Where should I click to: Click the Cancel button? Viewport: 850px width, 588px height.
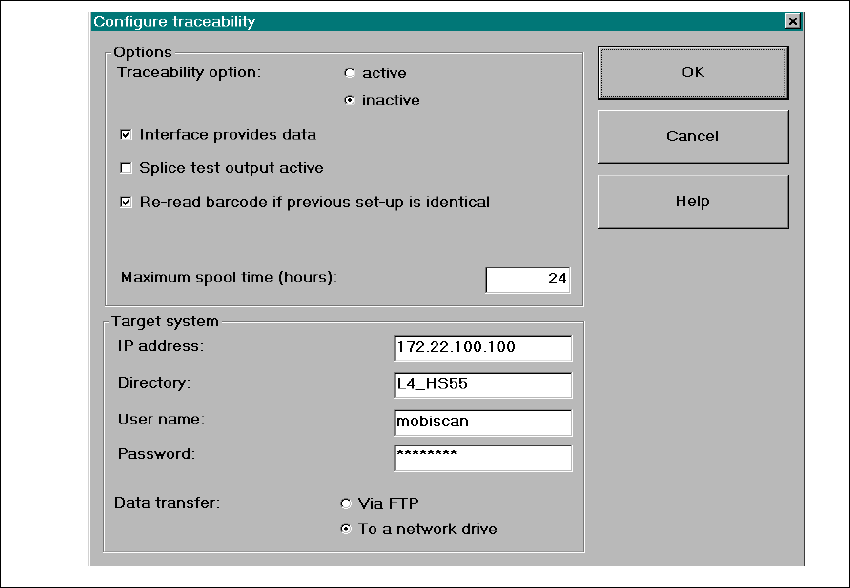click(x=693, y=137)
